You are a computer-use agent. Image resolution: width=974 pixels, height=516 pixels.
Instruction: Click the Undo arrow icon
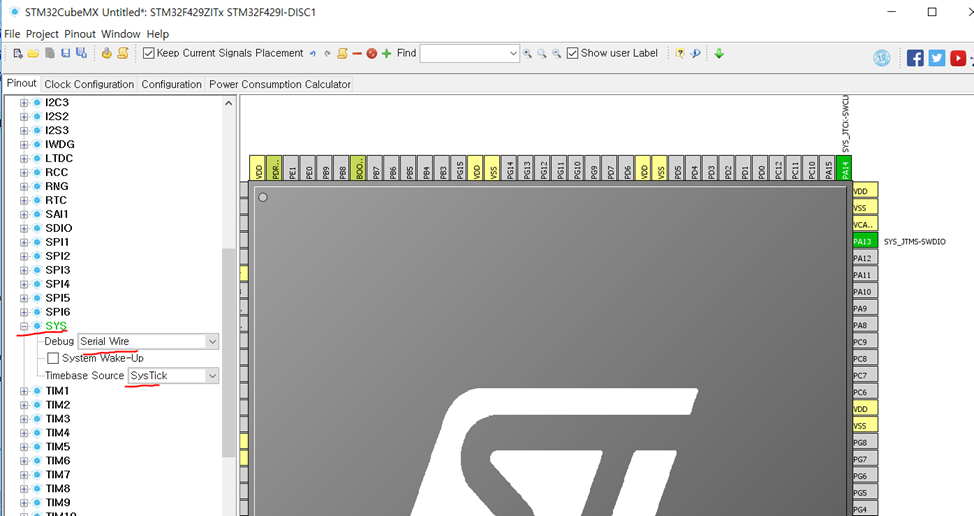[312, 54]
